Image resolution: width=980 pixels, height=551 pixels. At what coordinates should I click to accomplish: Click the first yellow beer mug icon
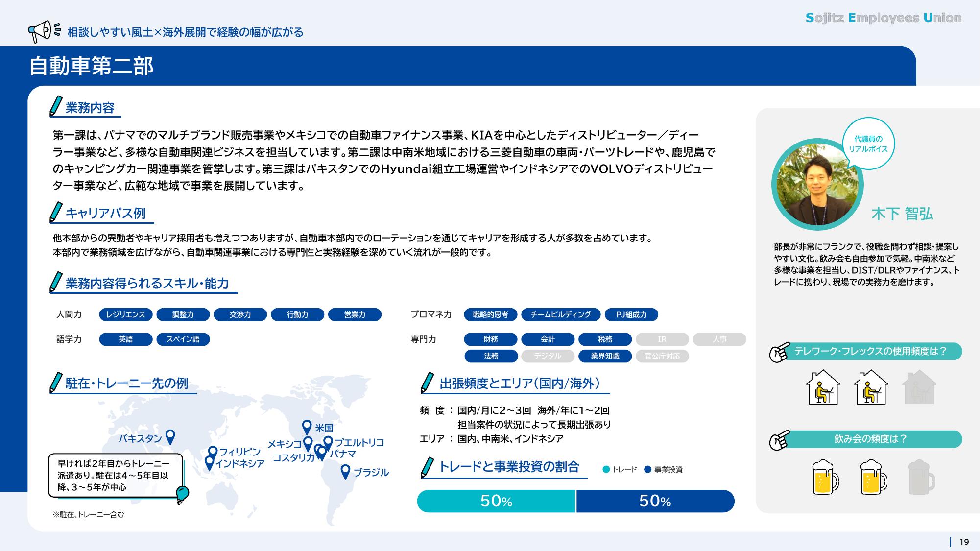pyautogui.click(x=825, y=477)
